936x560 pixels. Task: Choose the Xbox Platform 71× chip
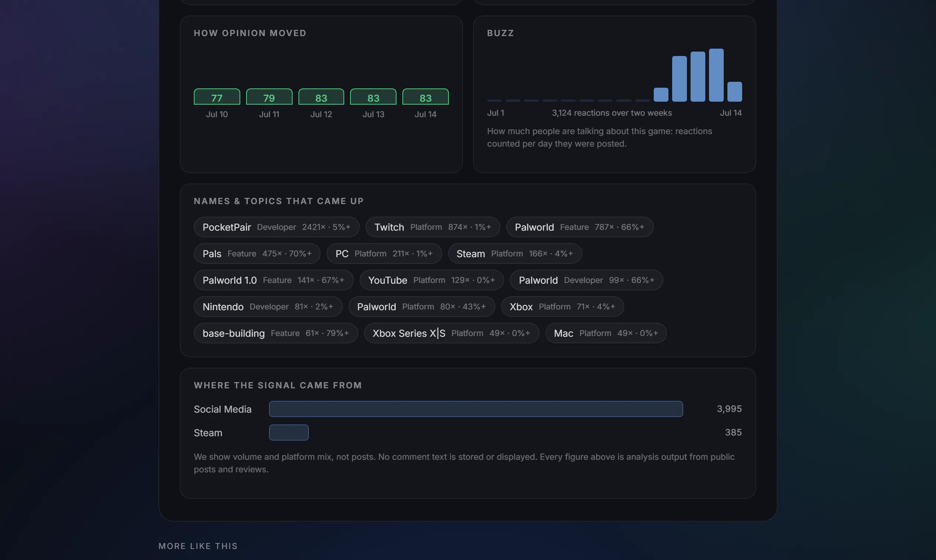562,307
